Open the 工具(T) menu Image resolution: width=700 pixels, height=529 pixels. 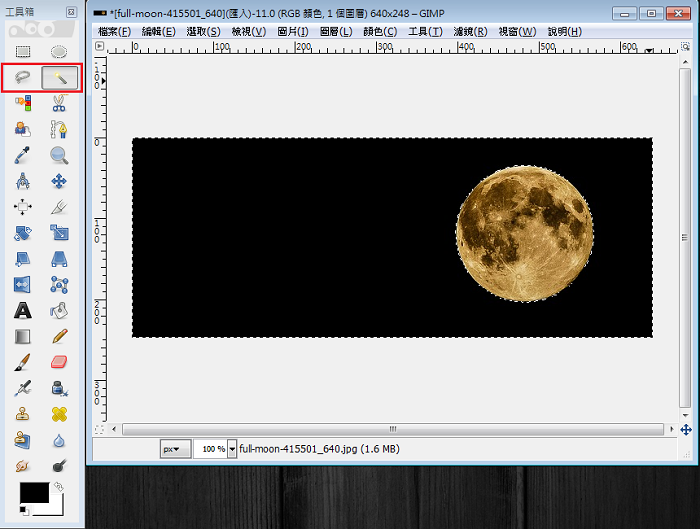[x=425, y=32]
